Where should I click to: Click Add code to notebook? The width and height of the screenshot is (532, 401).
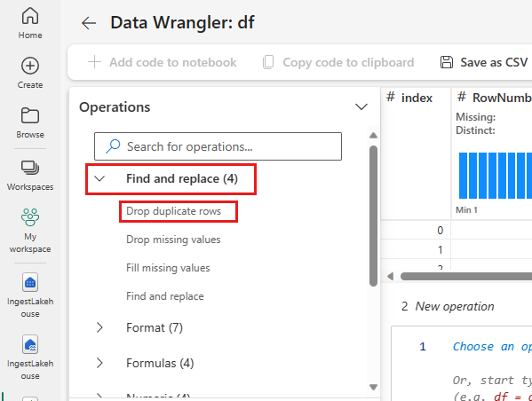163,62
